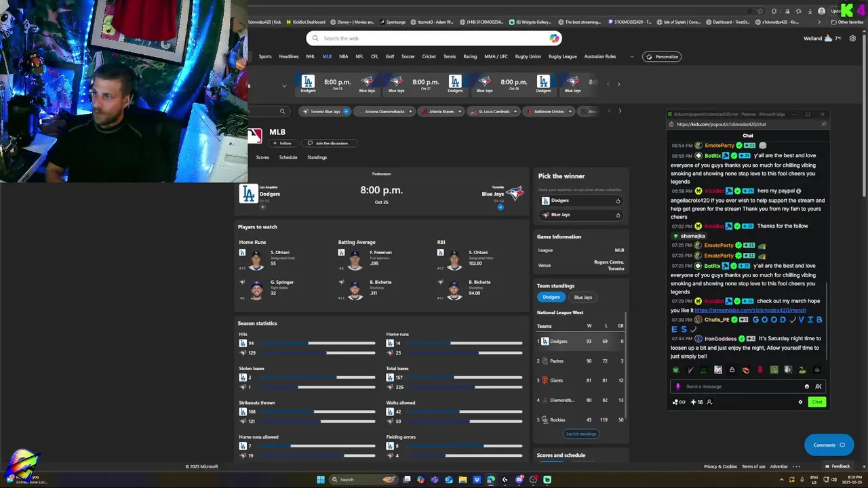The width and height of the screenshot is (868, 488).
Task: Select Blue Jays in team standings toggle
Action: click(583, 297)
